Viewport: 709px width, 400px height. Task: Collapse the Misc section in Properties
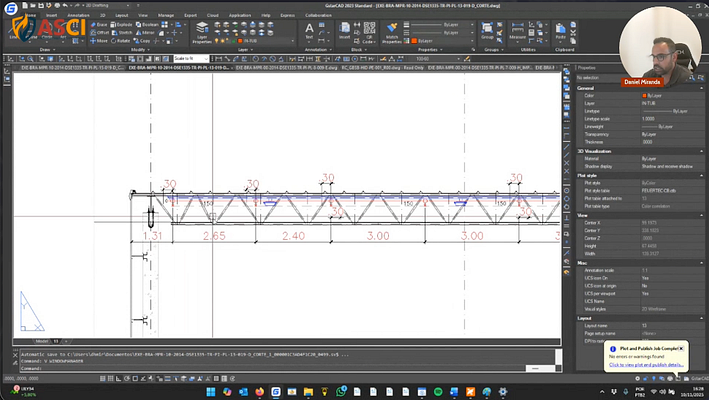(702, 263)
